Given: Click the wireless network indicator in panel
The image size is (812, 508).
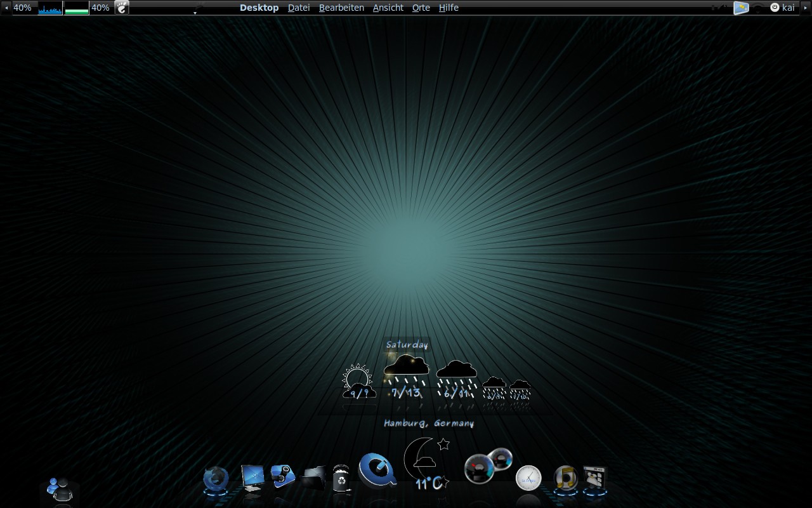Looking at the screenshot, I should click(x=758, y=8).
